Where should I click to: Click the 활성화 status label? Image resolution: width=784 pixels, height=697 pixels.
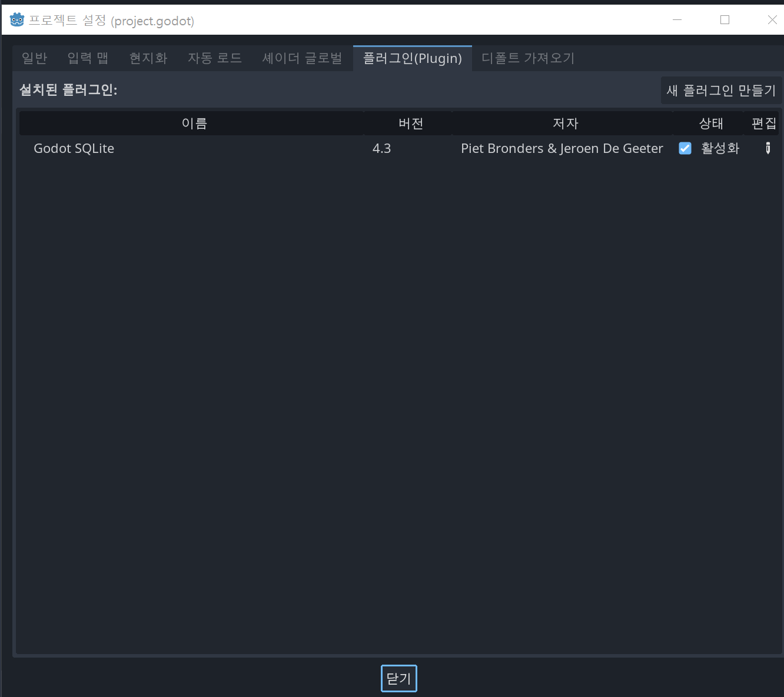[720, 148]
